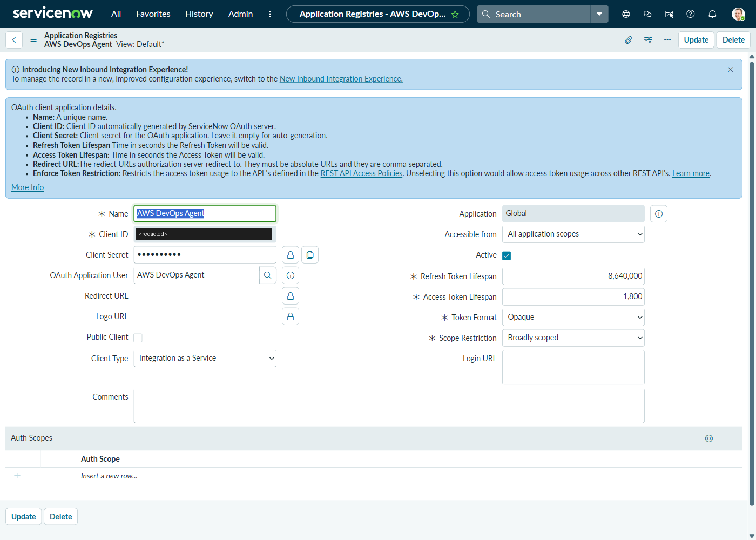Open the Accessible from dropdown
The width and height of the screenshot is (756, 540).
coord(573,234)
